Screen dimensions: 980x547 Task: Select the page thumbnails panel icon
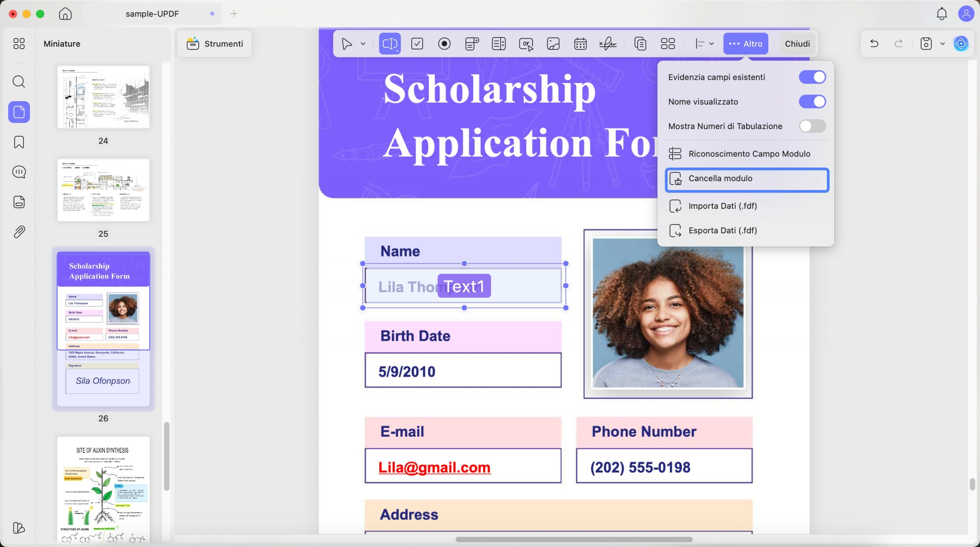pos(19,112)
